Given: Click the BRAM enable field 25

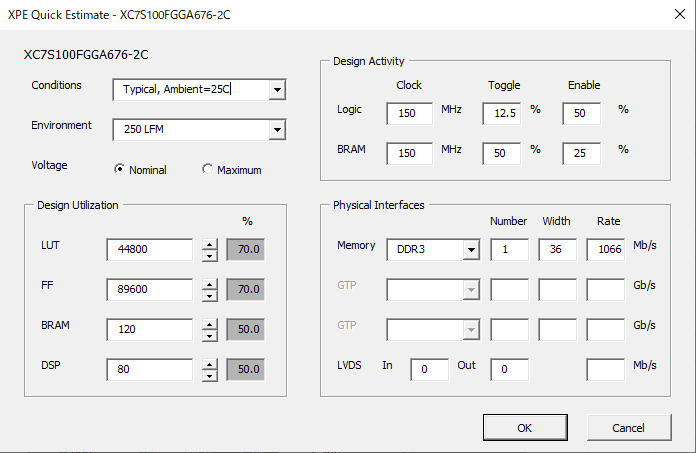Looking at the screenshot, I should point(581,154).
